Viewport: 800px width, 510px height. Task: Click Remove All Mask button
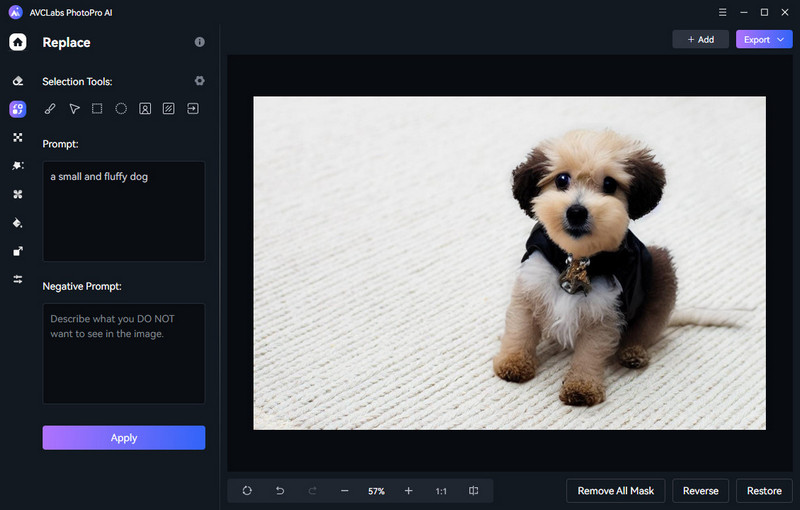[x=616, y=491]
